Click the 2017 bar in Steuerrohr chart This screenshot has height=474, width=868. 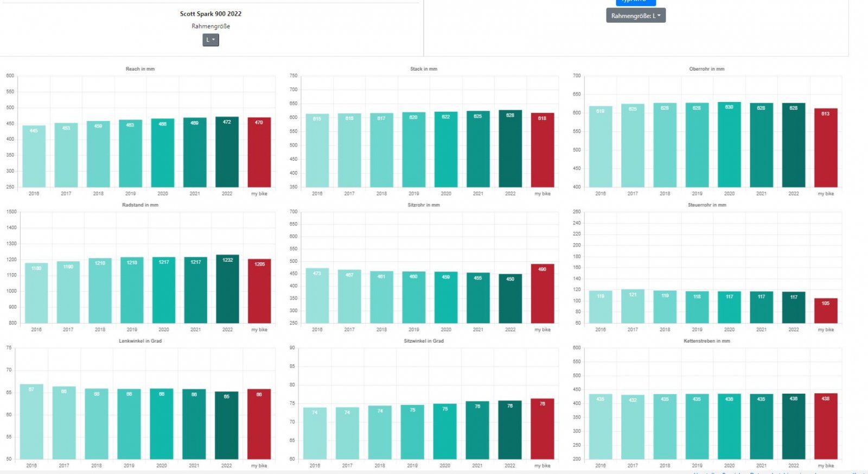point(633,307)
